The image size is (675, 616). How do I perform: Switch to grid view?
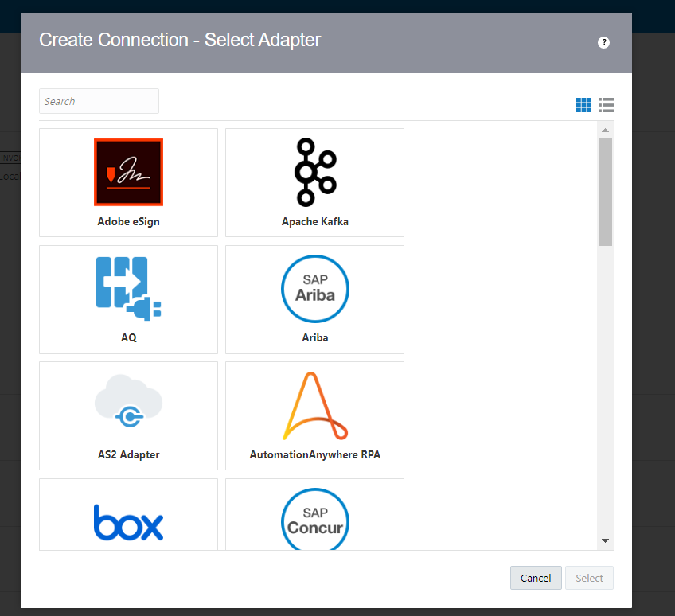click(x=583, y=105)
